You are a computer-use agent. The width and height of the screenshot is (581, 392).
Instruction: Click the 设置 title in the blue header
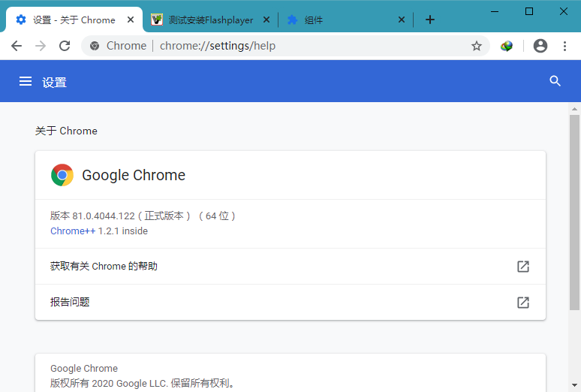(54, 82)
